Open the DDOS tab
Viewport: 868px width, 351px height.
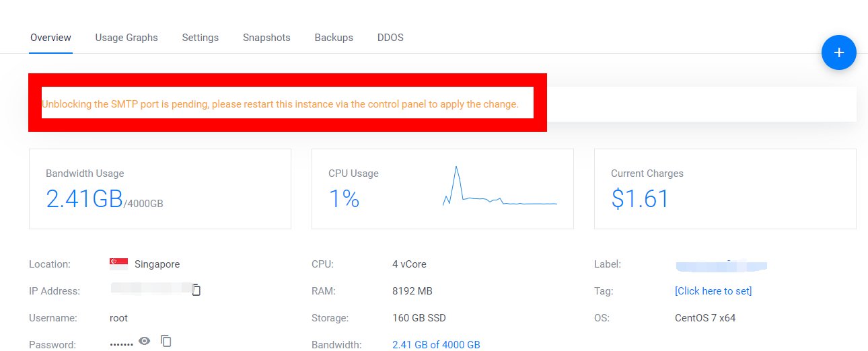point(390,38)
